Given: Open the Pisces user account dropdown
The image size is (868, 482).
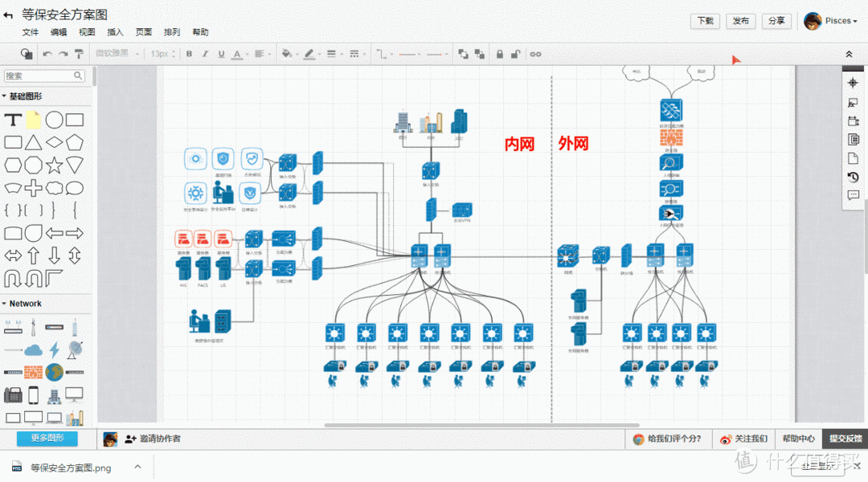Looking at the screenshot, I should pos(832,21).
